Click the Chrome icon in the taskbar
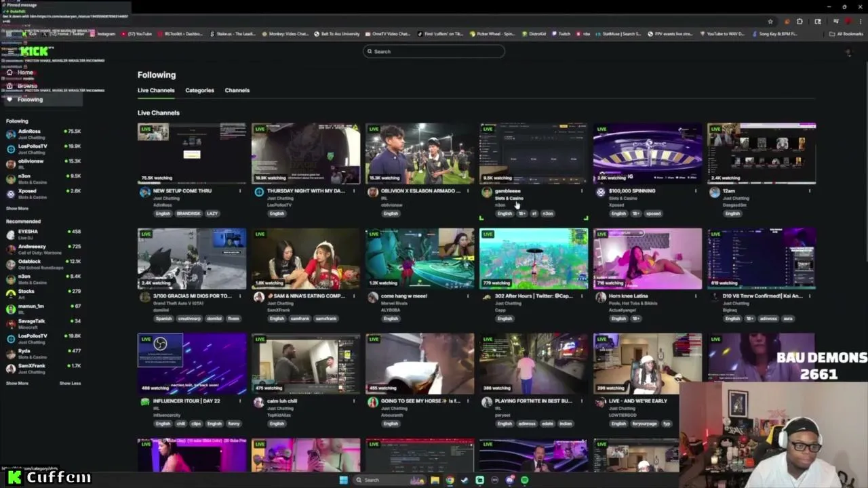This screenshot has height=488, width=868. (x=450, y=480)
